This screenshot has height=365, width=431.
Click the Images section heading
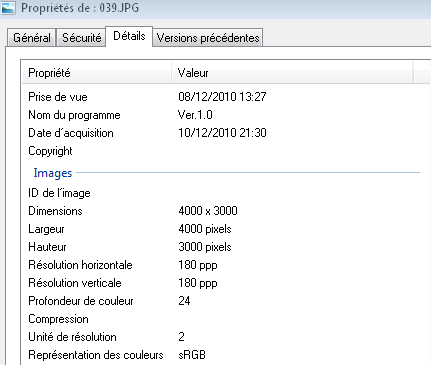click(x=53, y=173)
